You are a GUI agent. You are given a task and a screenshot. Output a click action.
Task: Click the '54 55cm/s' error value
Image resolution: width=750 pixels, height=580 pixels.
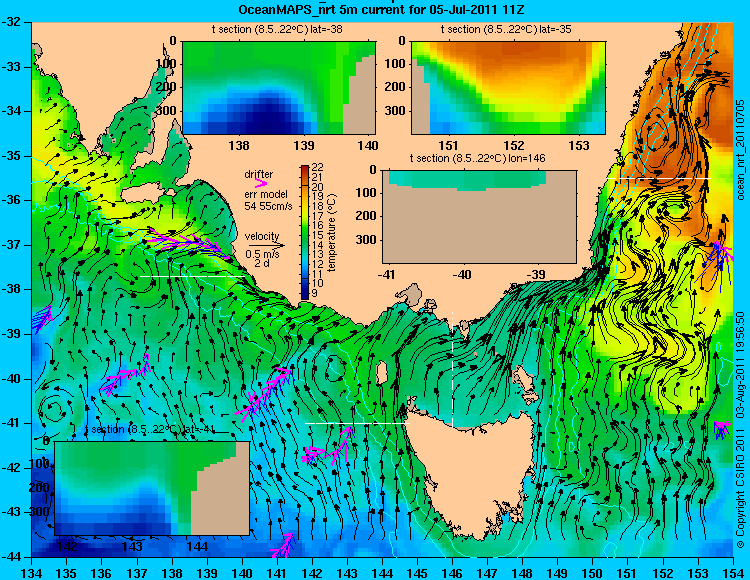click(268, 207)
